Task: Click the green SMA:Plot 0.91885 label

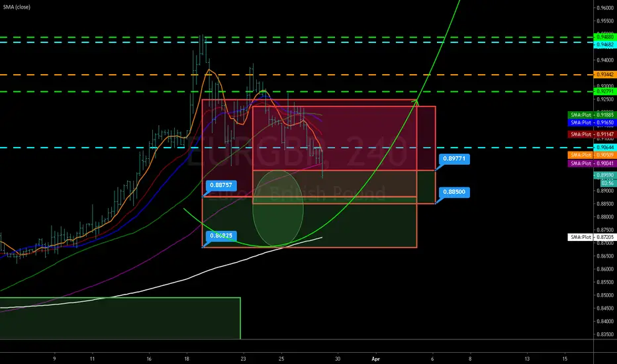Action: [x=591, y=115]
